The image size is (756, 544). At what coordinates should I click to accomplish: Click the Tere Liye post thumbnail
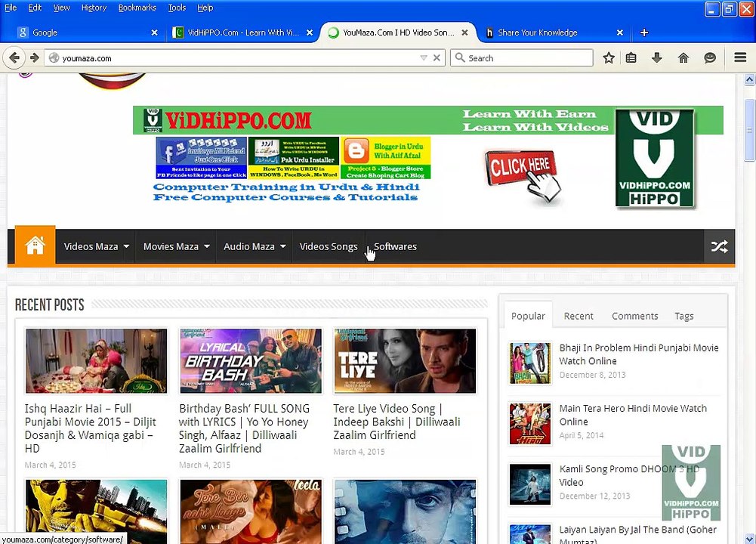[405, 361]
